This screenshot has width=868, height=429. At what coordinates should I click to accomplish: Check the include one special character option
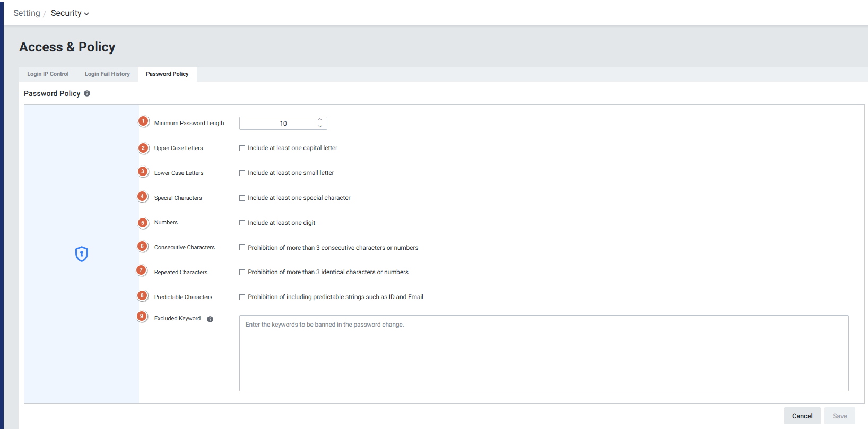[x=242, y=198]
